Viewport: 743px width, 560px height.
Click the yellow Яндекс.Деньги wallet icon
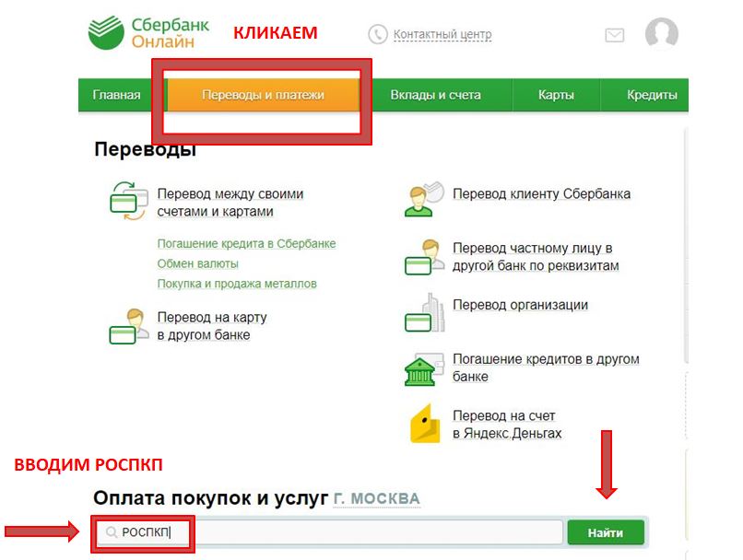pos(425,423)
